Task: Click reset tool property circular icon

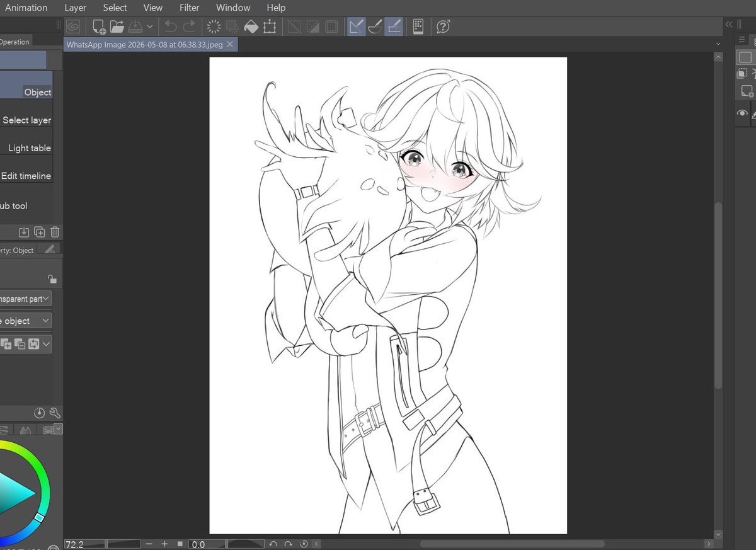Action: 40,413
